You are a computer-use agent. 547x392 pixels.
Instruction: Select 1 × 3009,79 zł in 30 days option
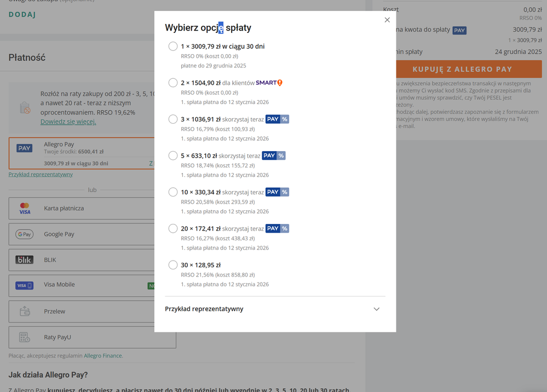coord(173,47)
